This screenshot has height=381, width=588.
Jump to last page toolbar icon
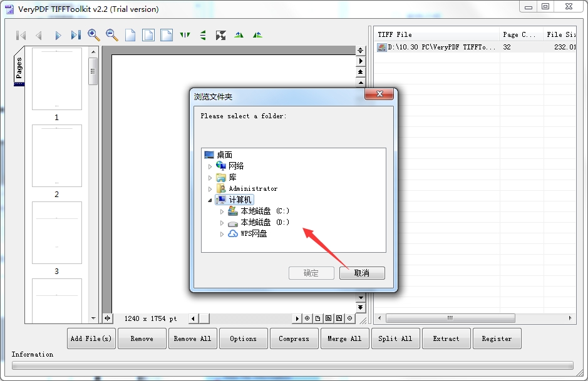(76, 35)
